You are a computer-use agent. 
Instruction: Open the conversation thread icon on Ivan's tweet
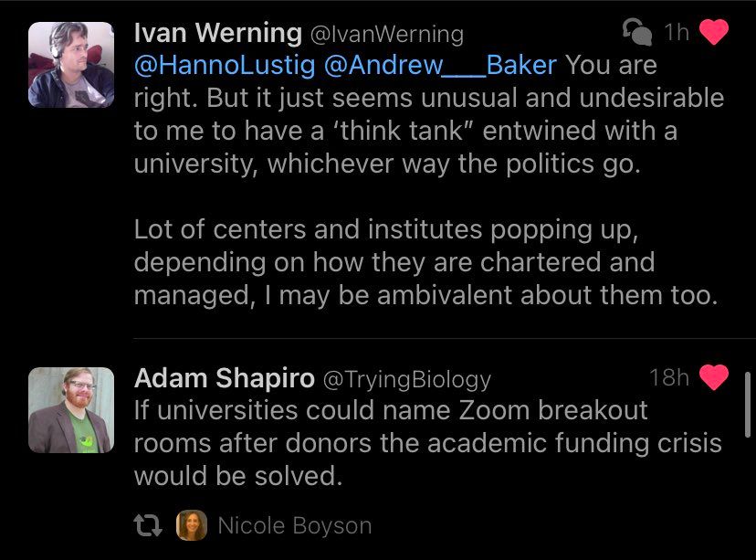click(x=636, y=33)
